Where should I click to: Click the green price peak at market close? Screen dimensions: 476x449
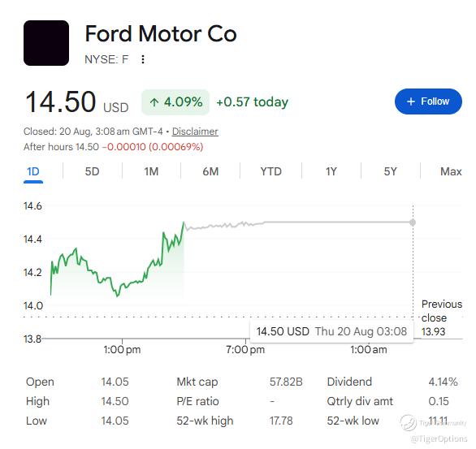(x=184, y=222)
